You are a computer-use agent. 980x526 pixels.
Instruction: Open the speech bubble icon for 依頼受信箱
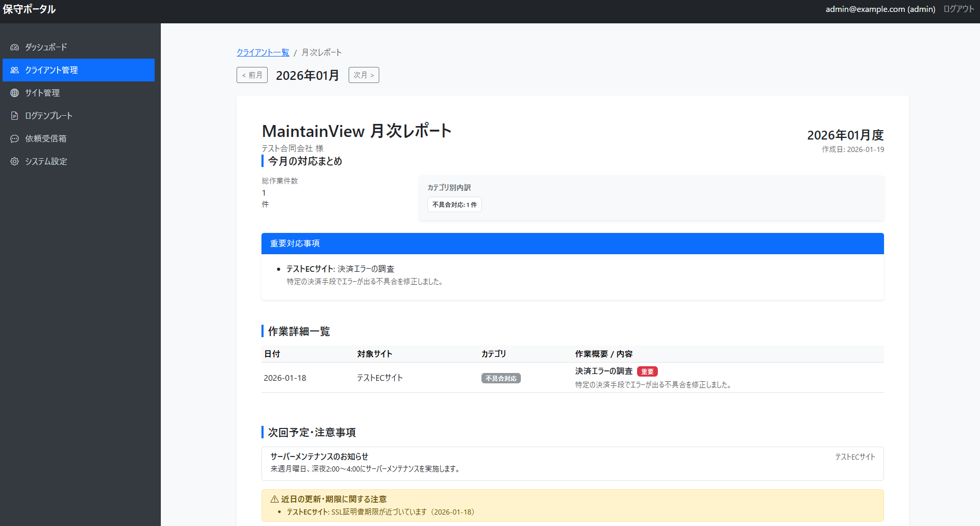point(14,139)
